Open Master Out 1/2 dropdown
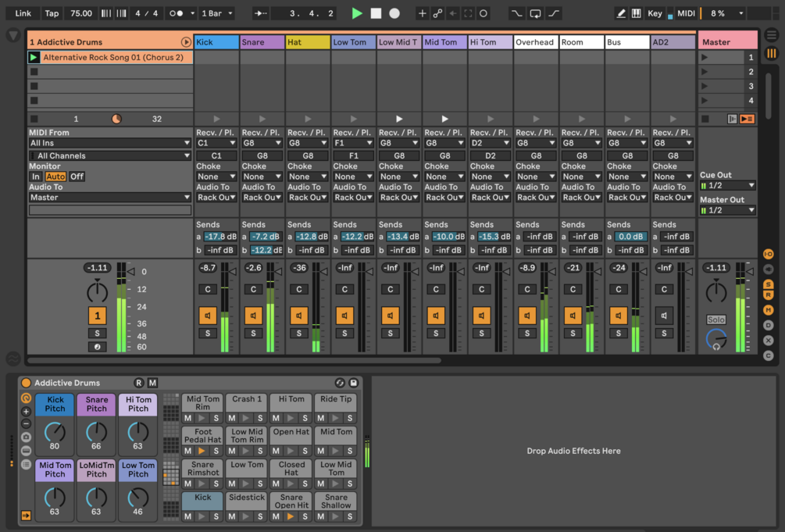This screenshot has width=785, height=532. [727, 210]
